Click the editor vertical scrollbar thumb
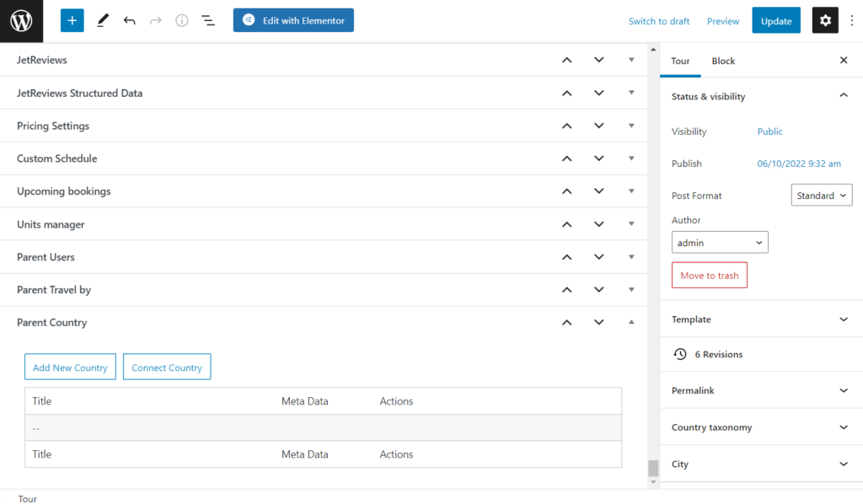The width and height of the screenshot is (863, 504). click(x=653, y=469)
